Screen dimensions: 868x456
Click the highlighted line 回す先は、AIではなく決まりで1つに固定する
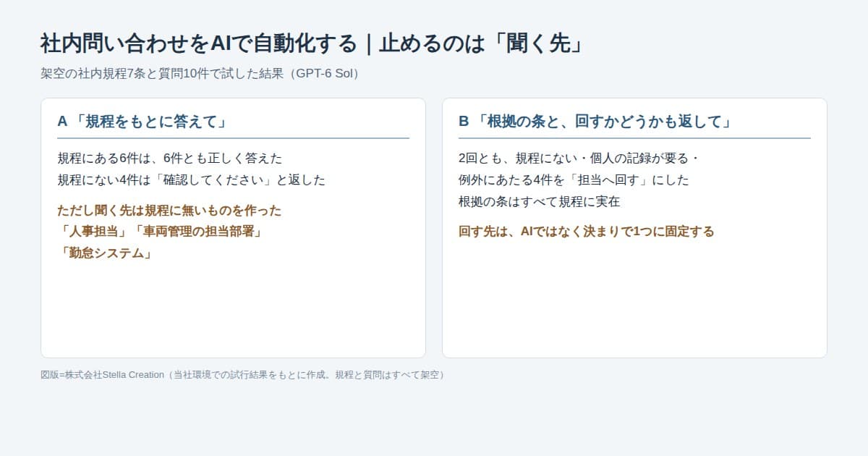(x=587, y=232)
